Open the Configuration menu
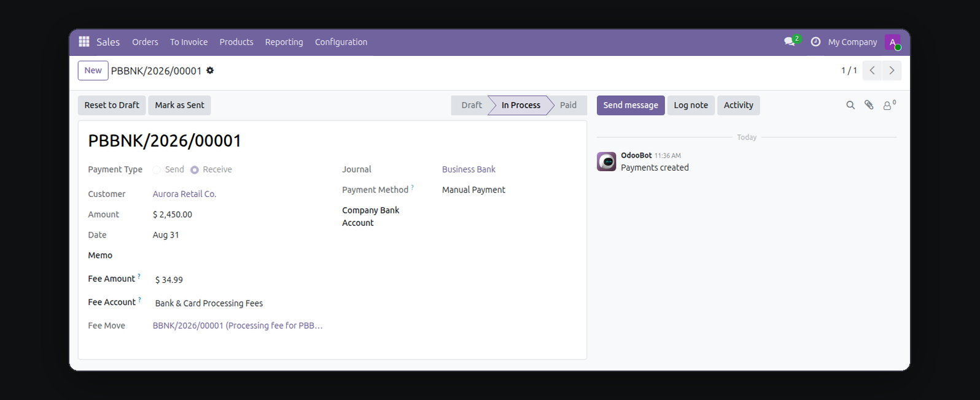 click(341, 42)
